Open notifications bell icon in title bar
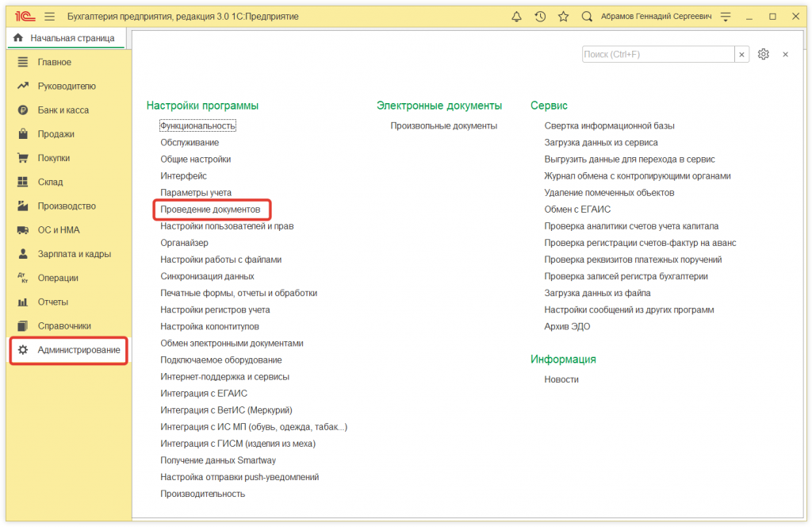Image resolution: width=812 pixels, height=527 pixels. [517, 16]
